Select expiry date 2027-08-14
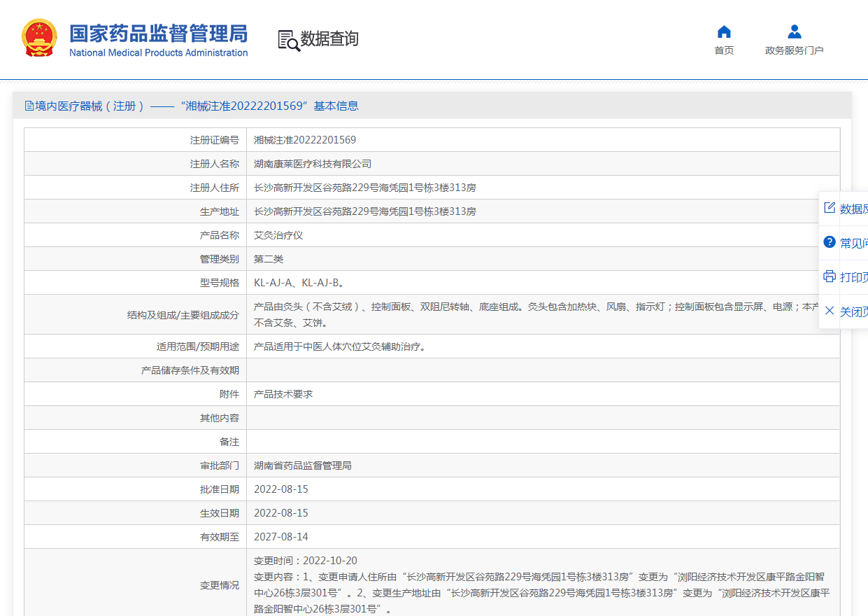 [x=281, y=537]
